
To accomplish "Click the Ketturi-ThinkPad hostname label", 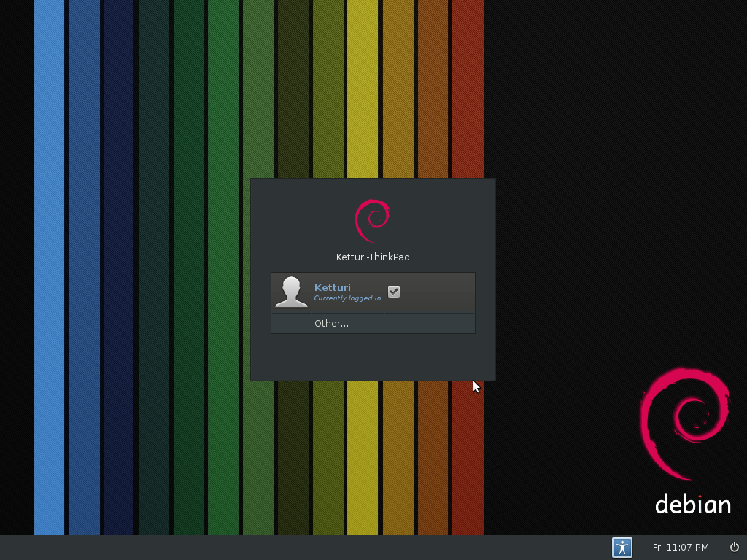I will 373,257.
